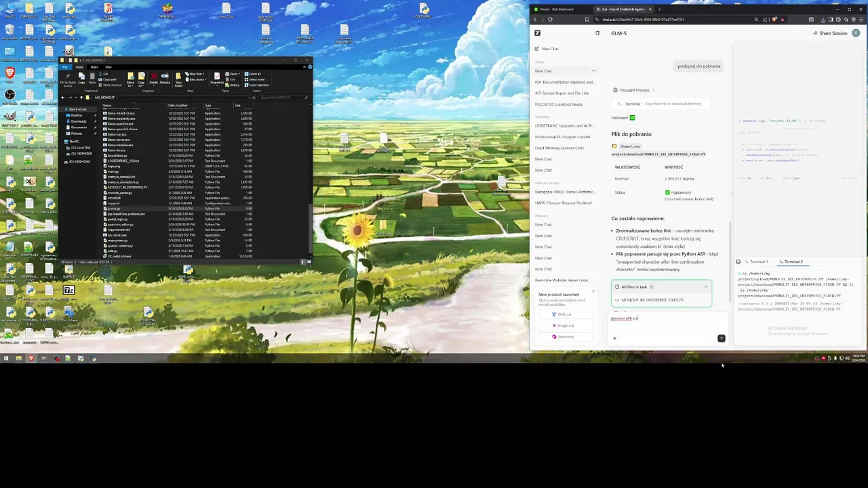Open the Open dropdown in Explorer ribbon

[x=233, y=74]
